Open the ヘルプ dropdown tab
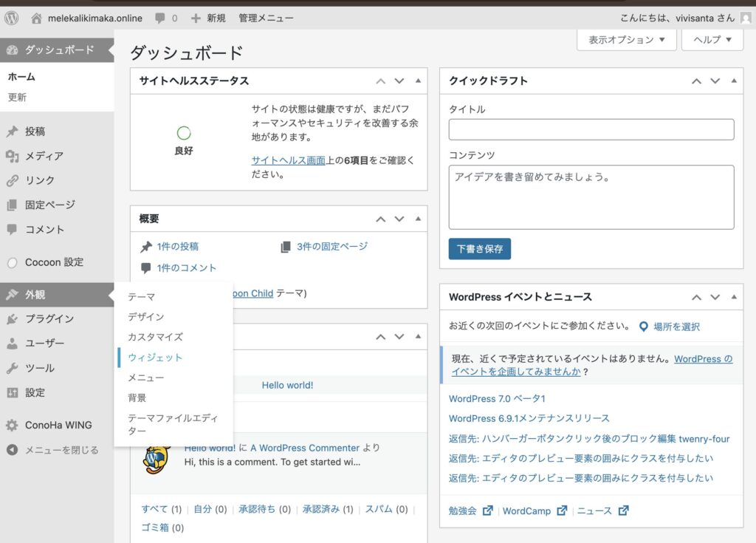Image resolution: width=756 pixels, height=543 pixels. (x=712, y=40)
